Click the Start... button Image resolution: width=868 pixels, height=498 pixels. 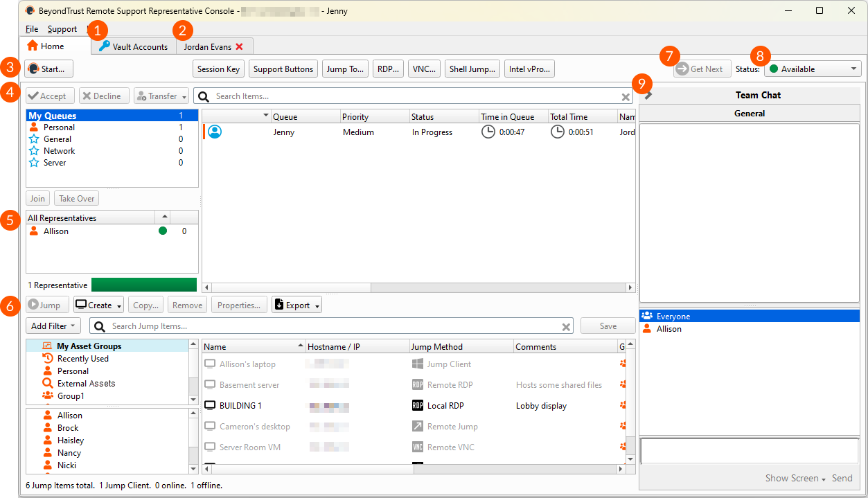pyautogui.click(x=48, y=69)
